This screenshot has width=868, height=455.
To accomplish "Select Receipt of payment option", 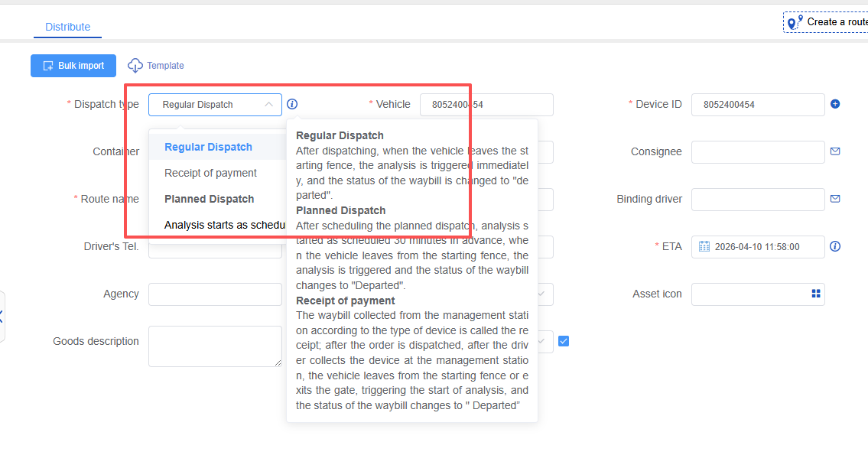I will (x=210, y=173).
